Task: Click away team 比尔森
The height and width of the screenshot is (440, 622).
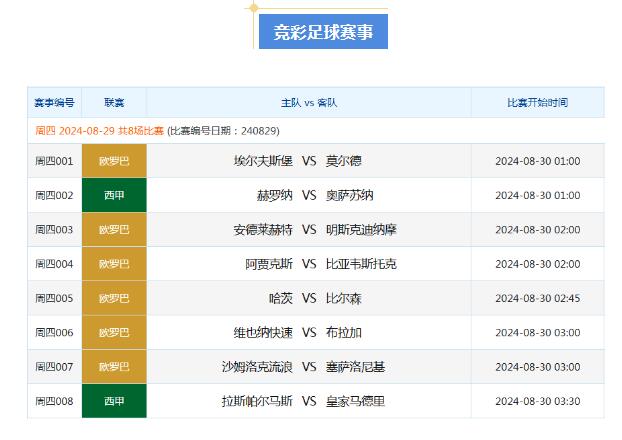Action: (344, 298)
